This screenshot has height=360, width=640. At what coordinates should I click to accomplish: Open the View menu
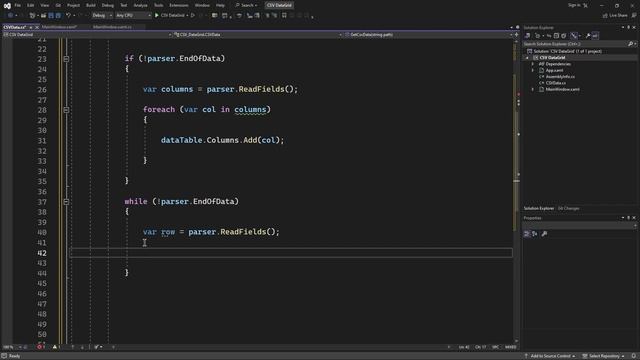click(44, 5)
